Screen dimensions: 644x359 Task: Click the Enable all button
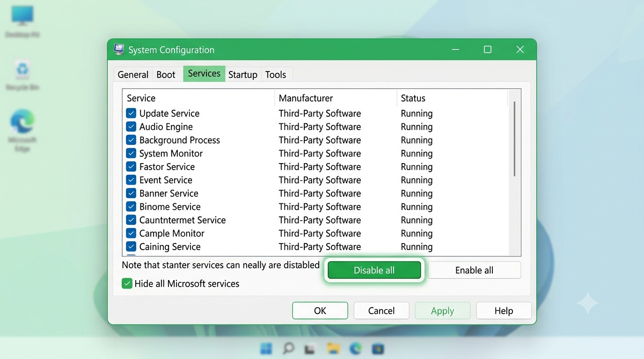click(x=474, y=270)
